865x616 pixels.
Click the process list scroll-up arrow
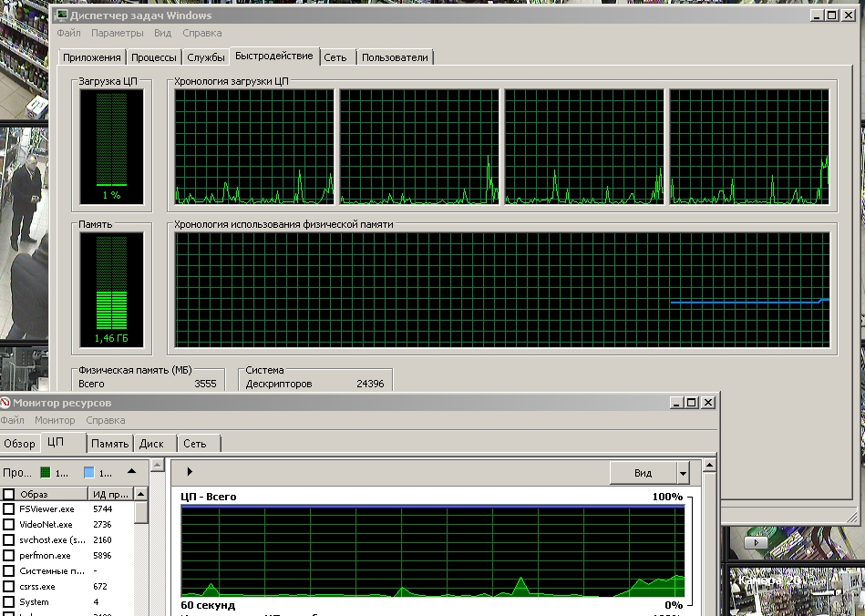point(141,494)
